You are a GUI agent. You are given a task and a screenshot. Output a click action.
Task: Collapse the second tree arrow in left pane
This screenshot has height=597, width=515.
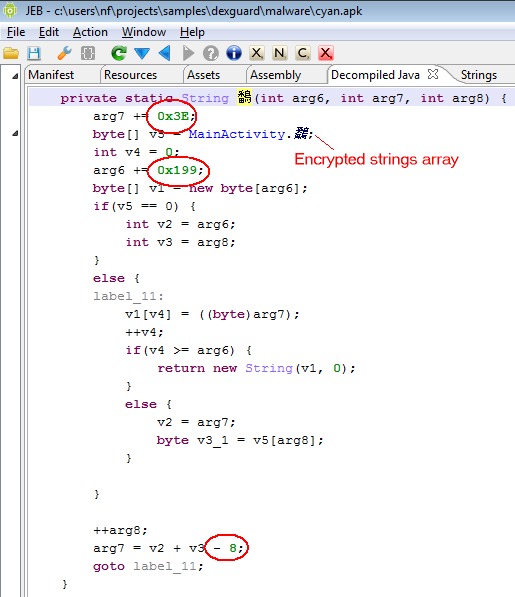point(15,133)
